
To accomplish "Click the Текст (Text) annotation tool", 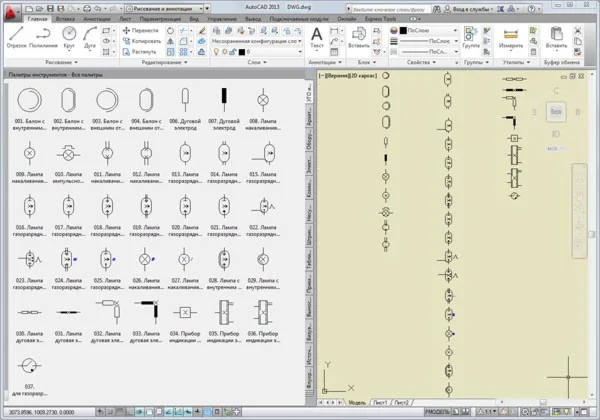I will point(316,38).
